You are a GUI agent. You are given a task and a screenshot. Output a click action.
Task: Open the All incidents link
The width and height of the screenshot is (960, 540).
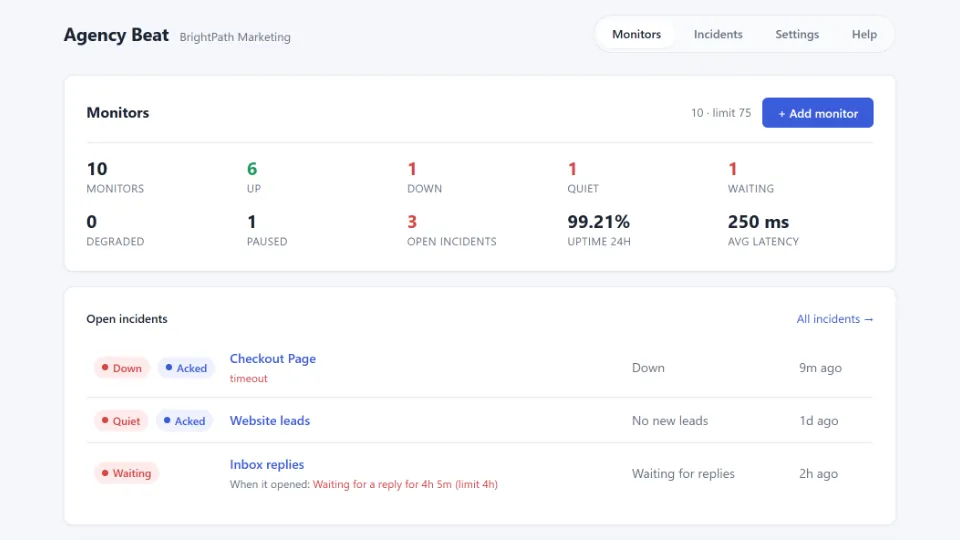(x=834, y=319)
